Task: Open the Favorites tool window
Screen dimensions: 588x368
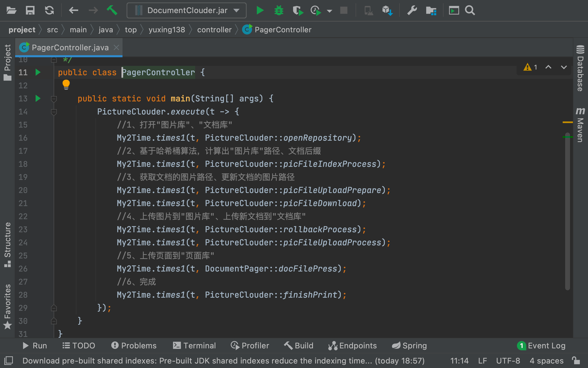Action: 8,306
